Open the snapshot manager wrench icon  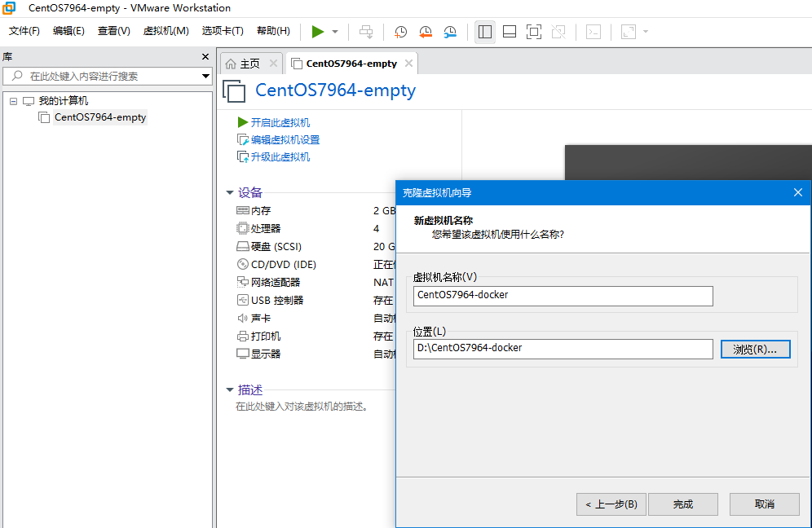click(x=450, y=32)
